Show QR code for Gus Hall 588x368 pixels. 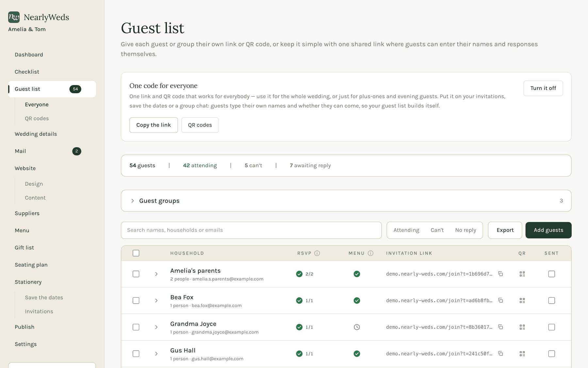point(522,354)
